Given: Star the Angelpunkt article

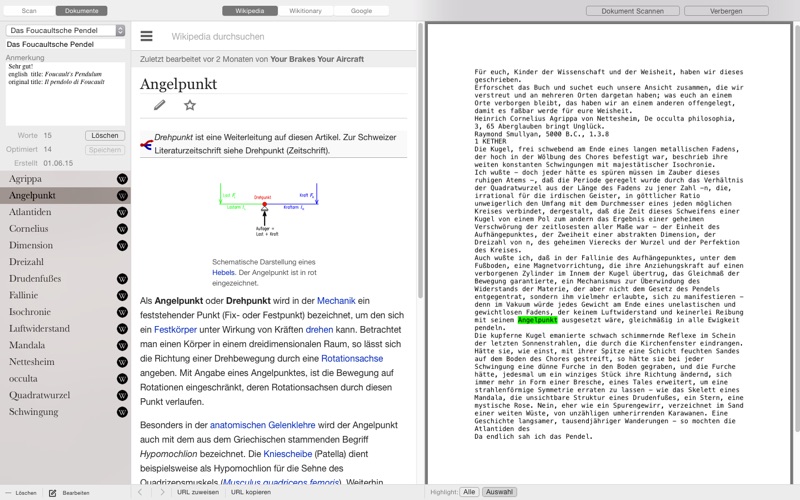Looking at the screenshot, I should 190,105.
